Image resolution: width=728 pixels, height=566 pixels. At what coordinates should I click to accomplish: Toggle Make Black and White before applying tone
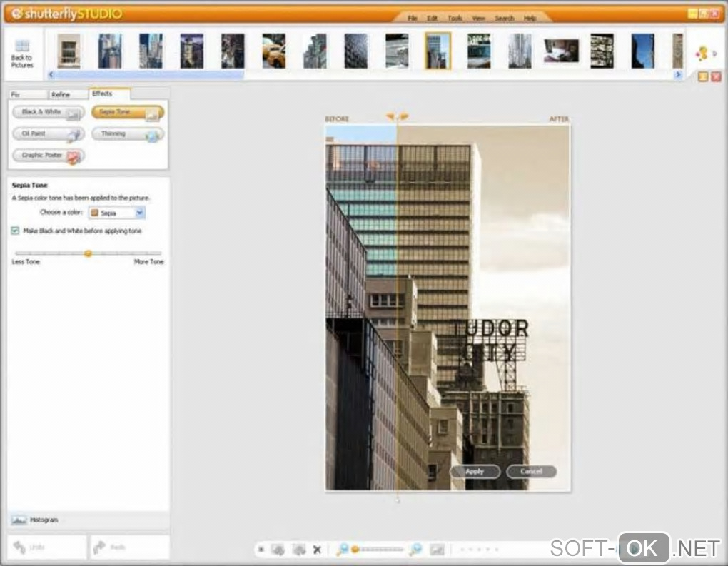coord(16,231)
